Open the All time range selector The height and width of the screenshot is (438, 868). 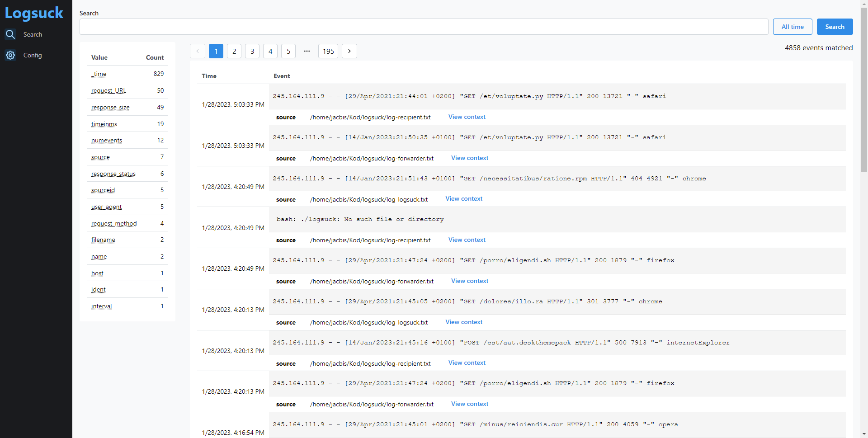pyautogui.click(x=792, y=27)
